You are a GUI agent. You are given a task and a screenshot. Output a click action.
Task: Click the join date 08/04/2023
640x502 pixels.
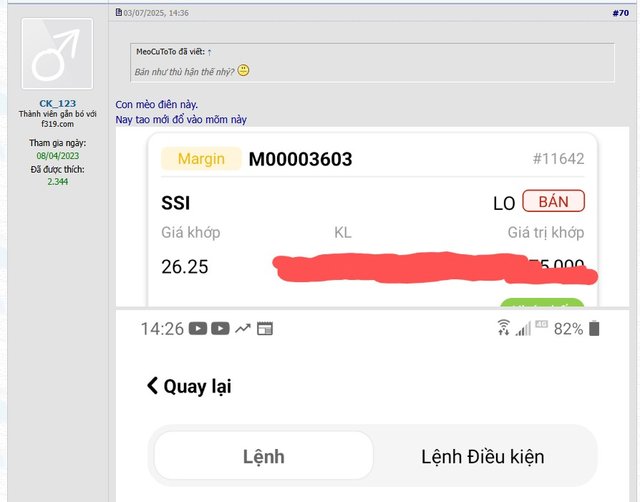pos(58,155)
